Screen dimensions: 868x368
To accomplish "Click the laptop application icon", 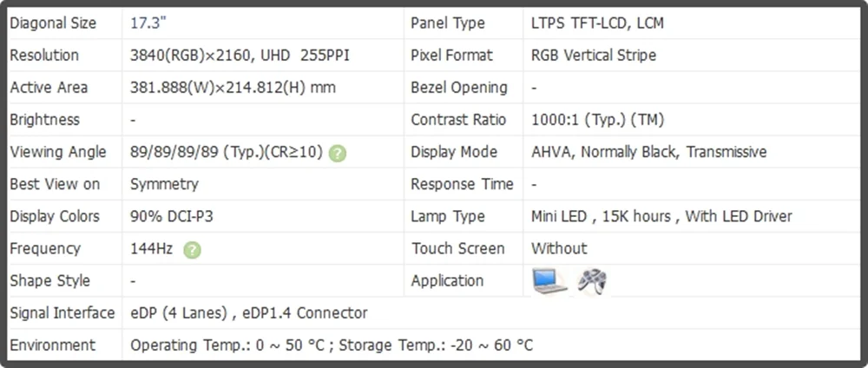I will (549, 280).
